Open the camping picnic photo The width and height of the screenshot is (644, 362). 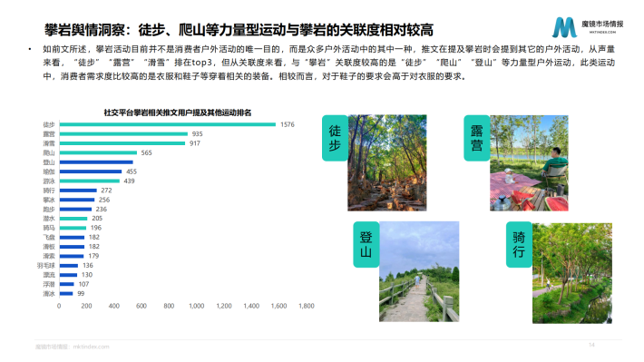click(x=529, y=163)
